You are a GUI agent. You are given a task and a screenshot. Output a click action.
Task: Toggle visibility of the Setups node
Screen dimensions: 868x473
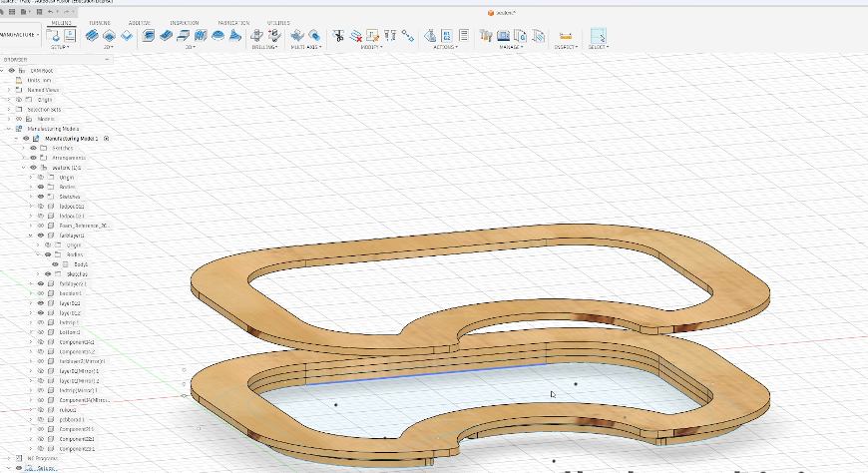click(x=19, y=468)
